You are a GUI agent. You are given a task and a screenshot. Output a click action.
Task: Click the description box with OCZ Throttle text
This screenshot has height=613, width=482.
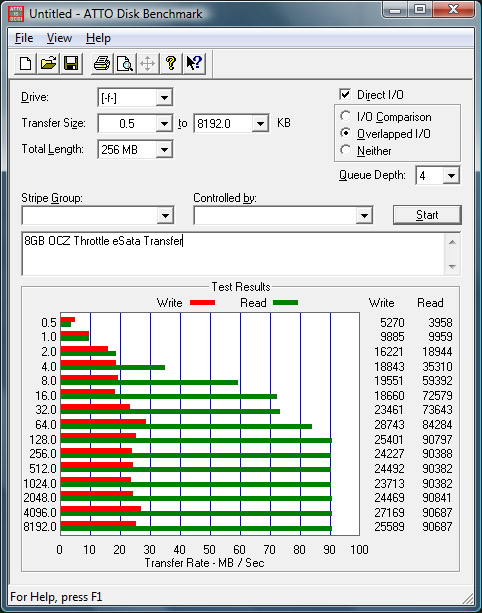point(233,254)
